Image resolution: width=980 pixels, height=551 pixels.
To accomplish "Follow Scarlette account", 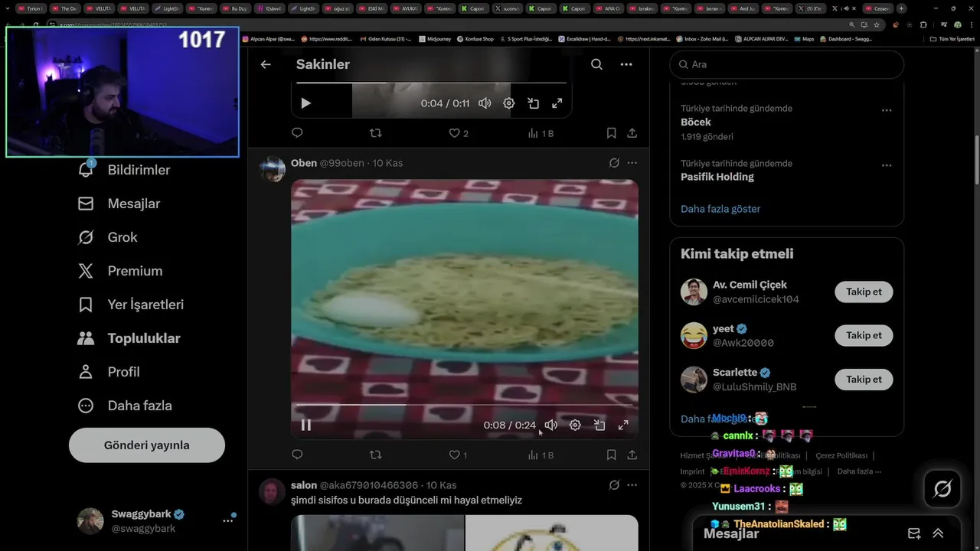I will (864, 379).
